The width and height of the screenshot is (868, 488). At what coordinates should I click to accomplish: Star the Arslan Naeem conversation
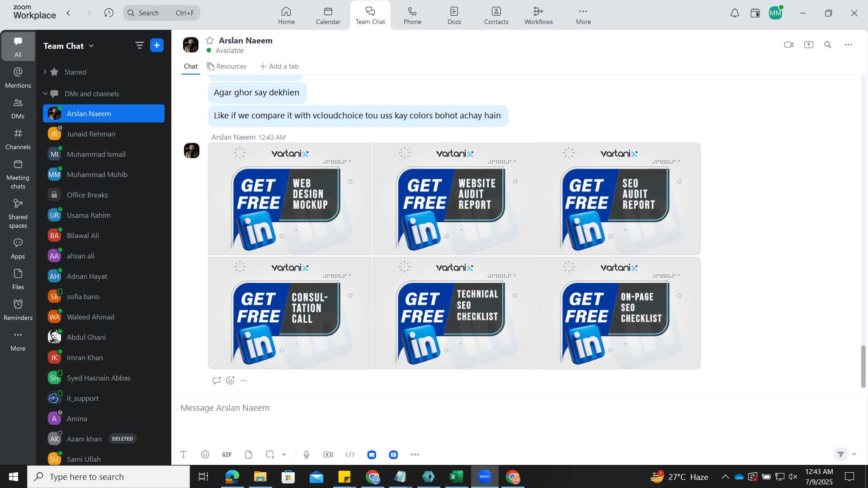click(x=210, y=41)
